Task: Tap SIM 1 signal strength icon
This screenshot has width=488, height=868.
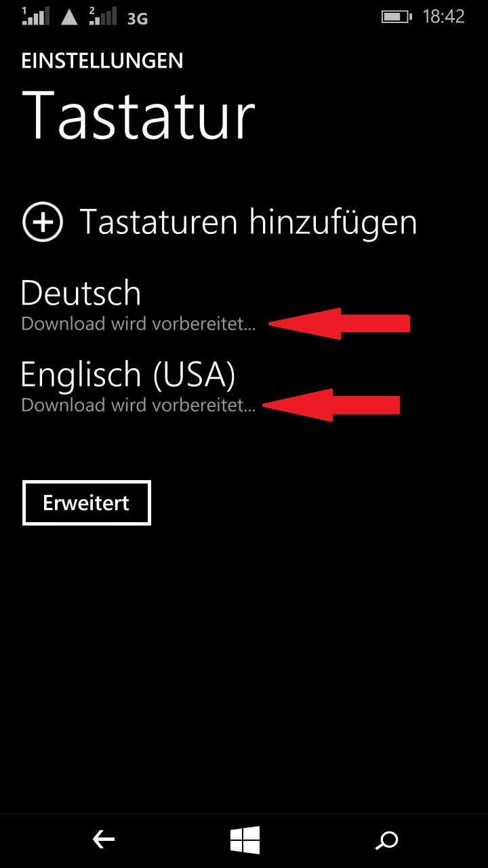Action: pyautogui.click(x=36, y=16)
